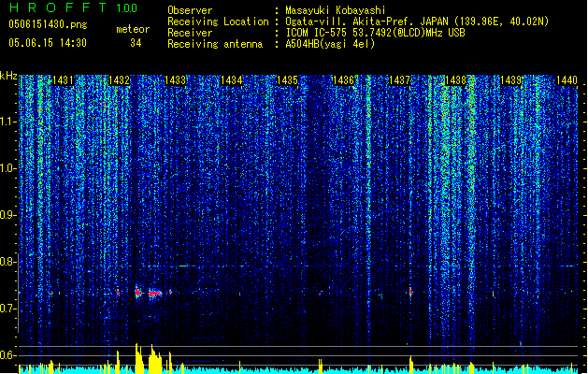Click the Ogata-vill. Akita-Pref. JAPAN location text
This screenshot has width=588, height=374.
tap(417, 22)
